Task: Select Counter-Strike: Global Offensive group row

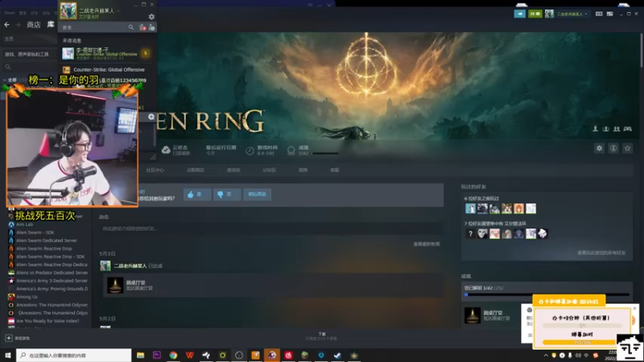Action: tap(106, 70)
